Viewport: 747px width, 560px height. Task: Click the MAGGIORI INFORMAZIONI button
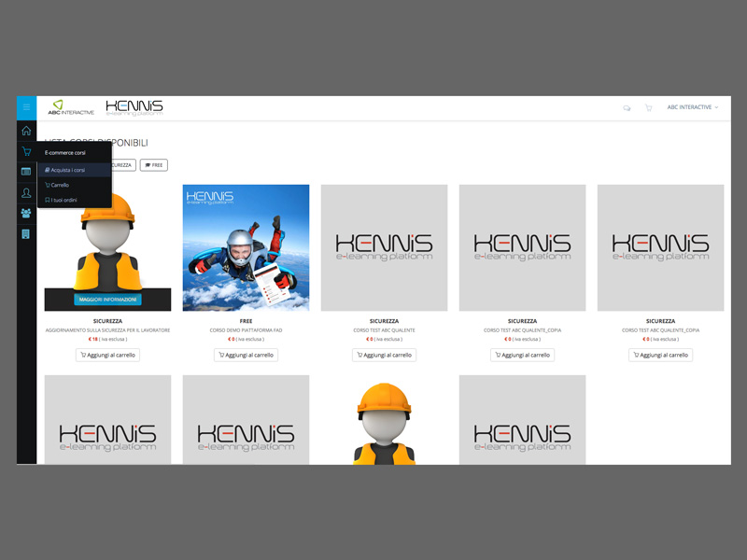pyautogui.click(x=107, y=300)
